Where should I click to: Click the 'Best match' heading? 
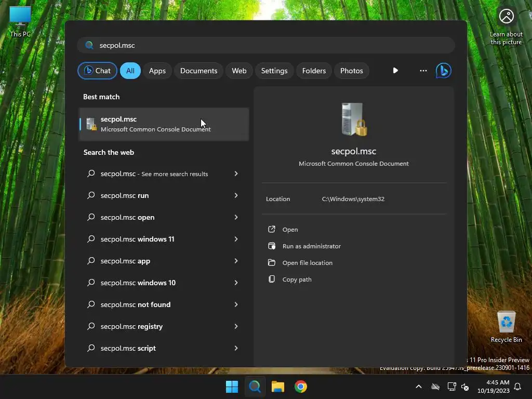pos(101,97)
